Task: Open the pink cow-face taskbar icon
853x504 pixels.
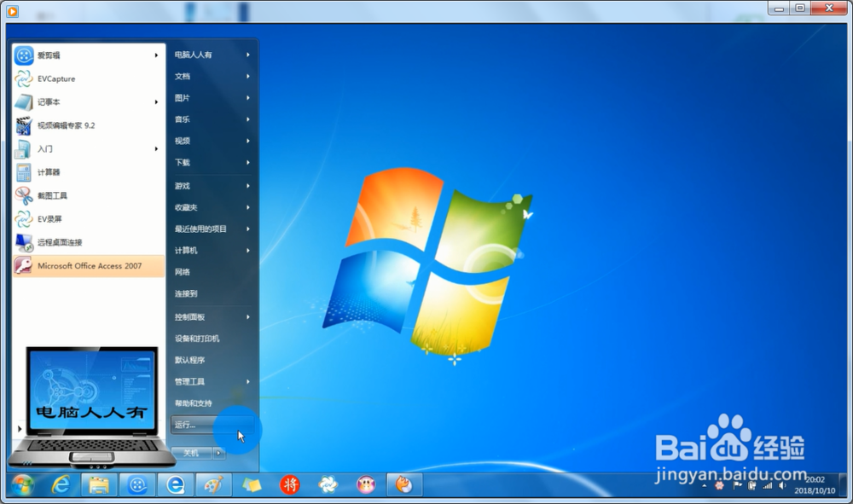Action: click(366, 485)
